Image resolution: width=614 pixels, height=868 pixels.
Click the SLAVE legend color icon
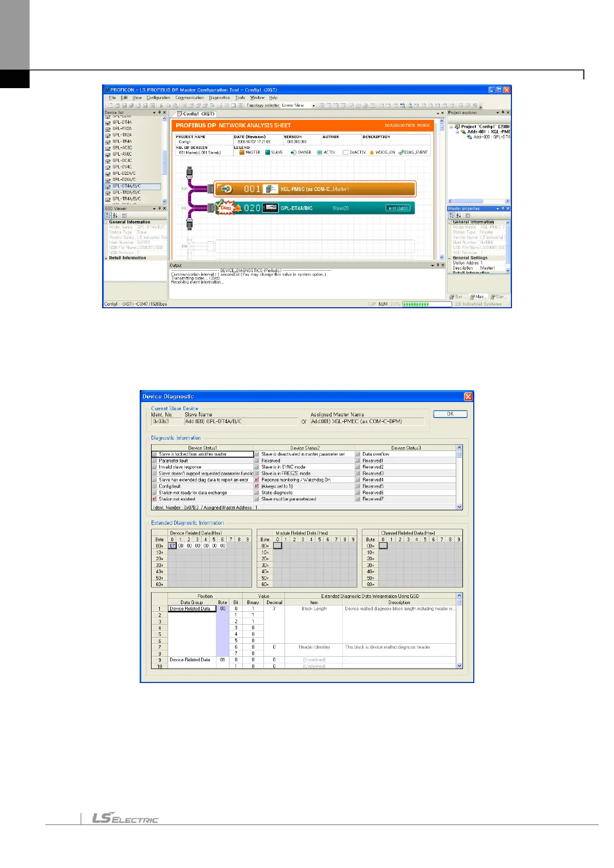click(268, 153)
